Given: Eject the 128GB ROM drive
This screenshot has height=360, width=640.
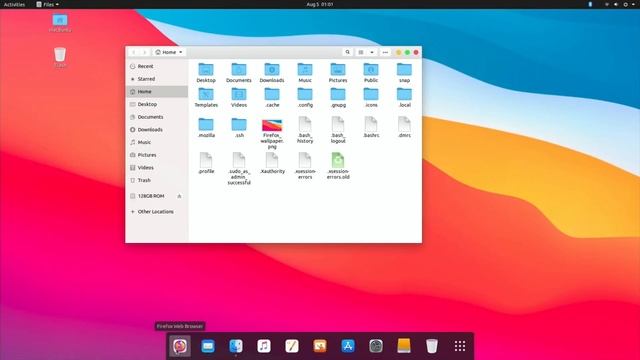Looking at the screenshot, I should [179, 196].
